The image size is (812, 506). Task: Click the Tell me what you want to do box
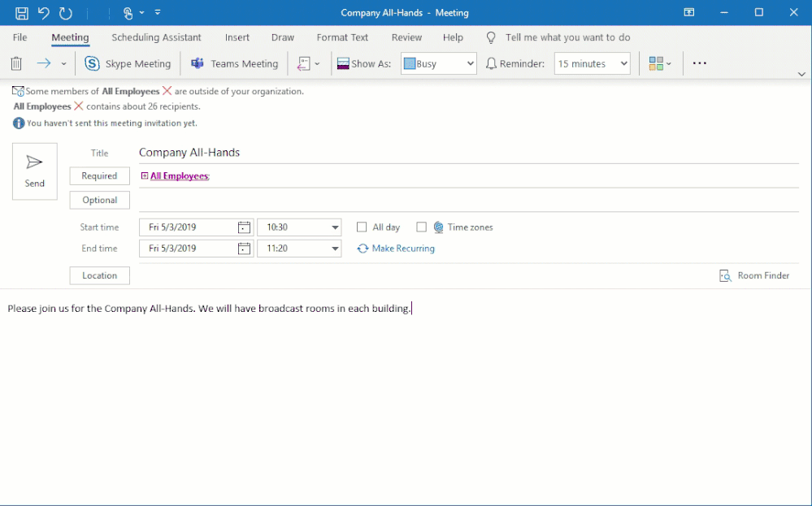(x=567, y=37)
